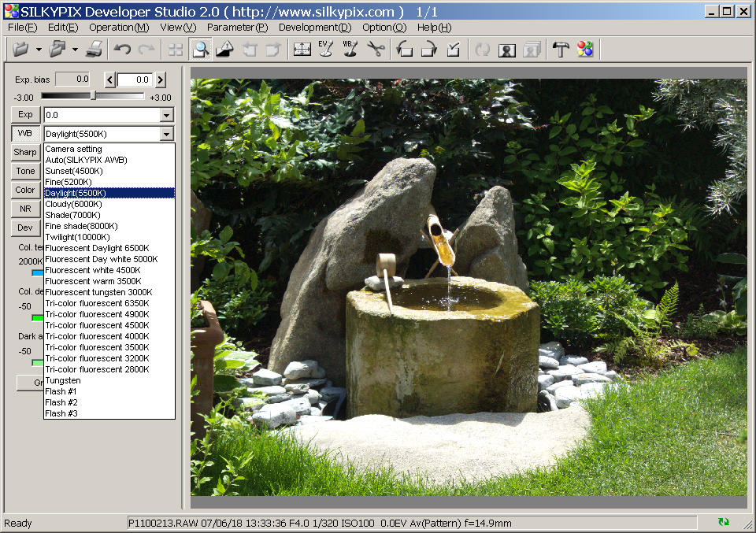
Task: Click the undo arrow icon
Action: [121, 50]
